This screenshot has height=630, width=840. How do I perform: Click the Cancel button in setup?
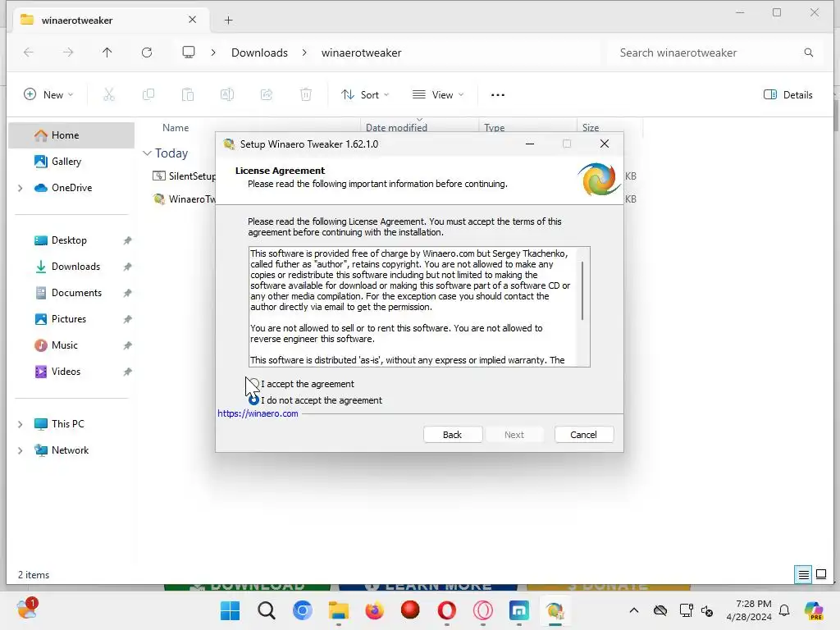click(583, 435)
